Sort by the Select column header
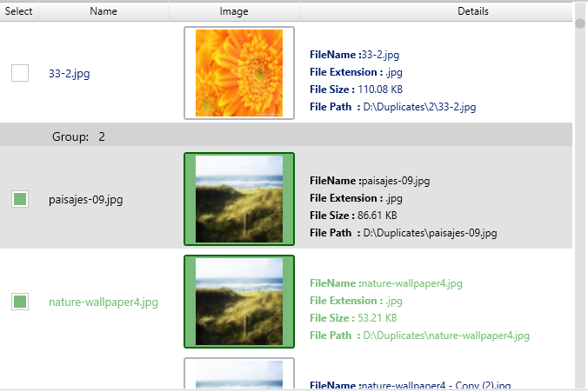588x392 pixels. (x=19, y=11)
